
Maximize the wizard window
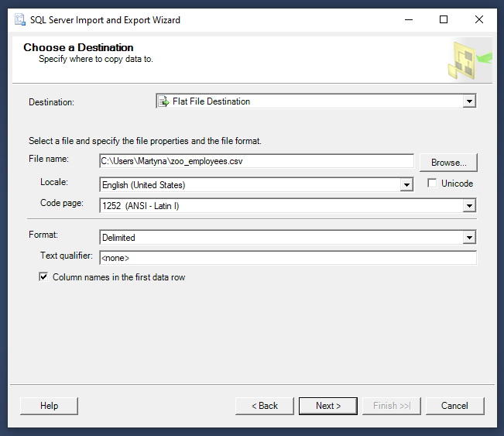[x=444, y=19]
